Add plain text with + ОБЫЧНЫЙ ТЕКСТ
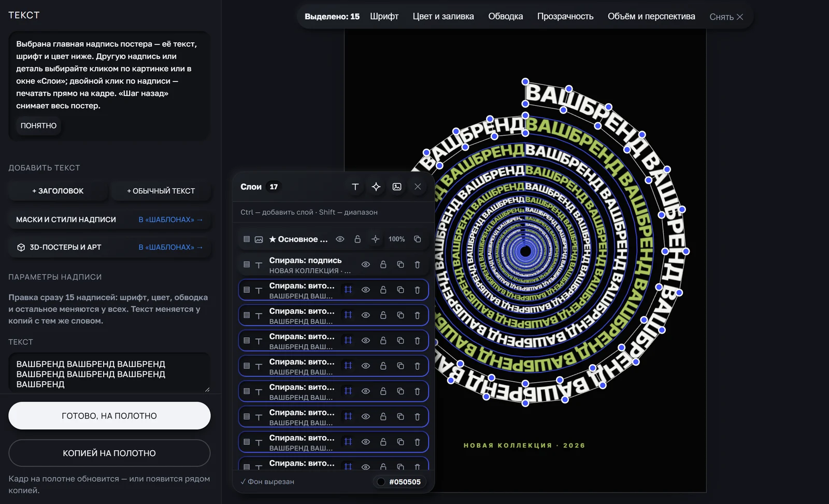 click(x=161, y=191)
